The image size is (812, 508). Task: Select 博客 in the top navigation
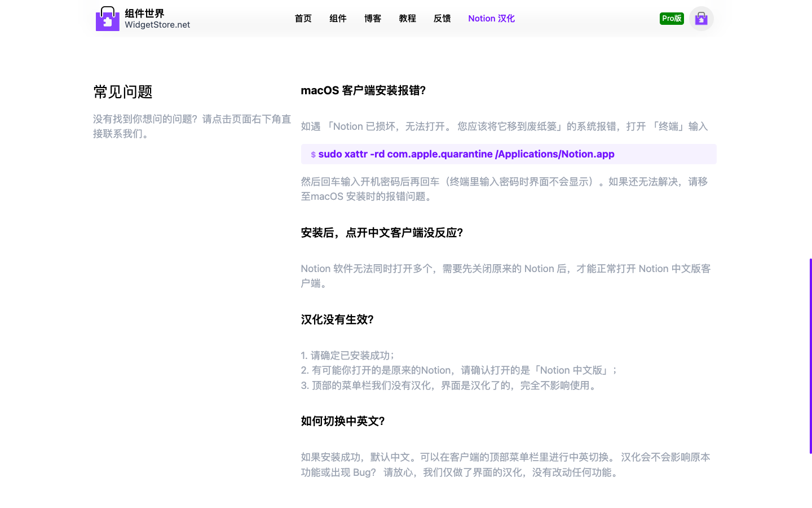coord(373,19)
